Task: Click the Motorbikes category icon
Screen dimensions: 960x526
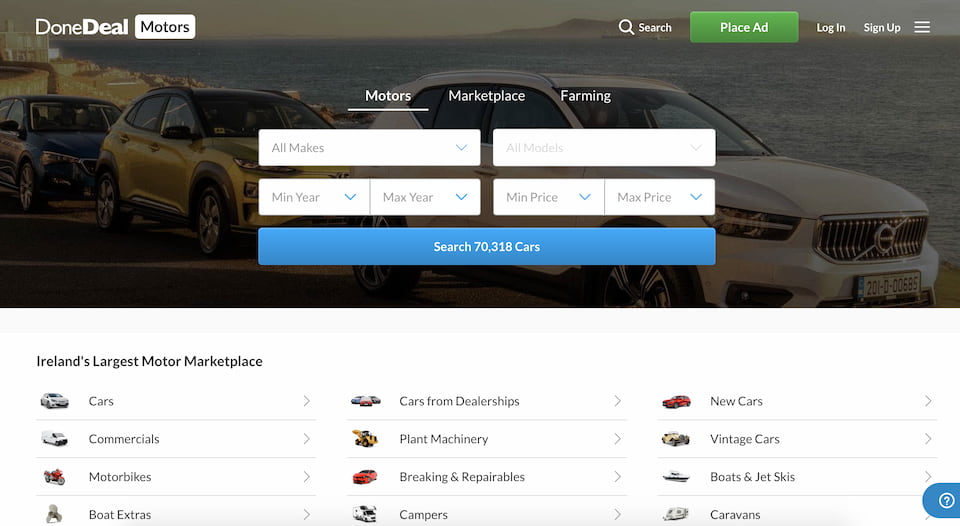Action: [x=54, y=477]
